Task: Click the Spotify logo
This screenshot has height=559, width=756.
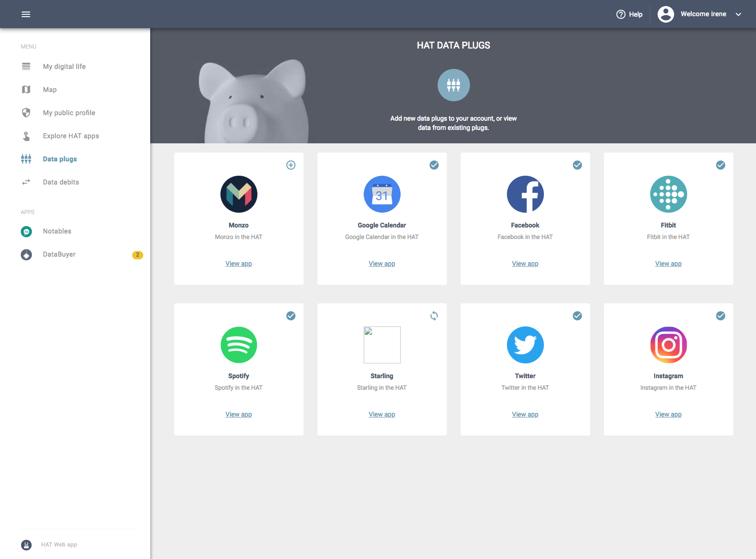Action: [239, 345]
